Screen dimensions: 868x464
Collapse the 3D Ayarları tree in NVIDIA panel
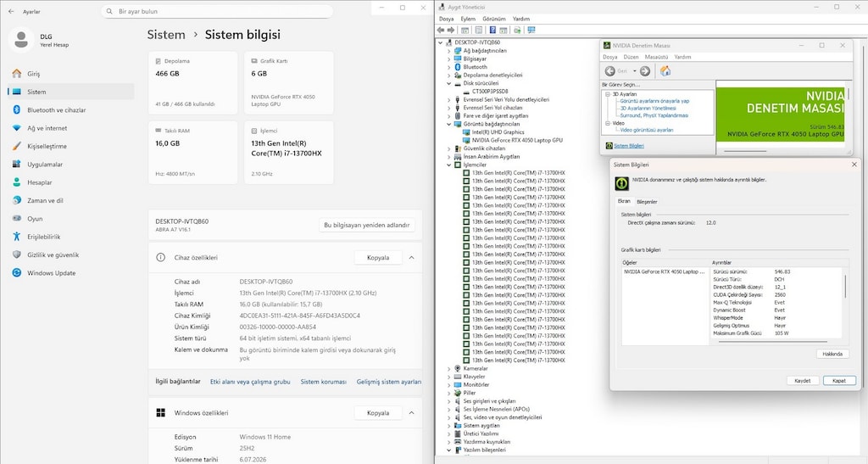point(607,94)
